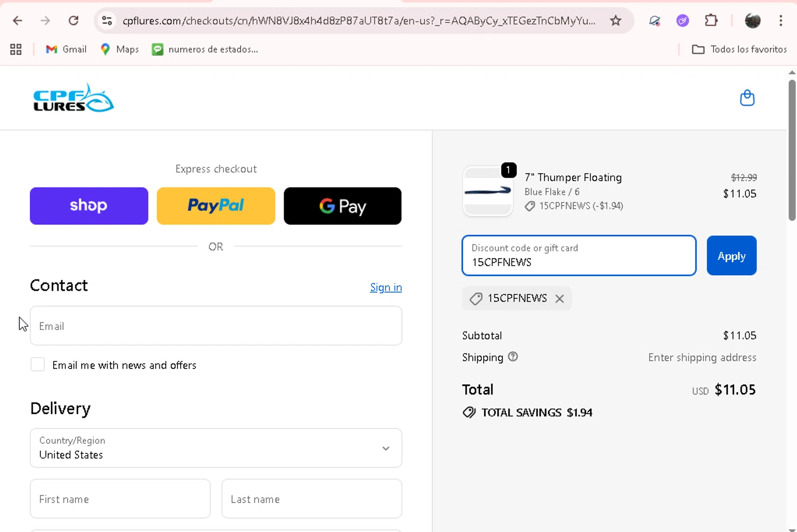This screenshot has width=797, height=532.
Task: Go back to the previous page
Action: [18, 21]
